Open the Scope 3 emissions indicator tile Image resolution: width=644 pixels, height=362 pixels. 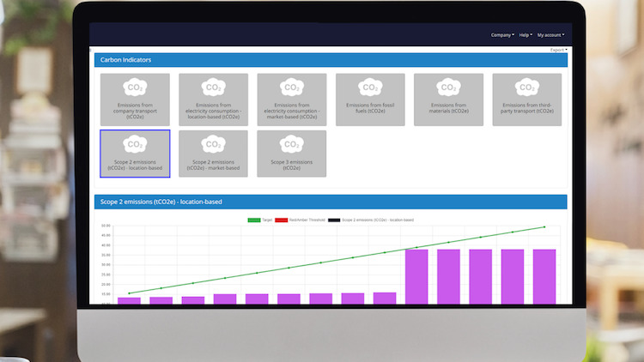[292, 154]
